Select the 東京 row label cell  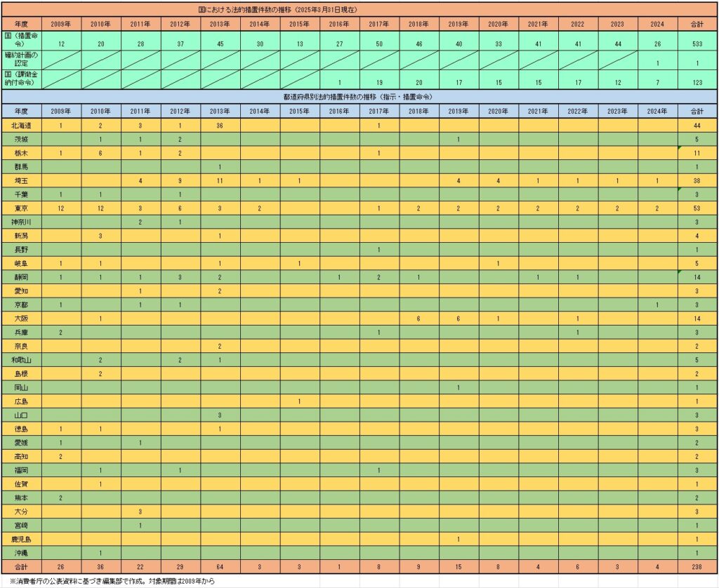[21, 208]
